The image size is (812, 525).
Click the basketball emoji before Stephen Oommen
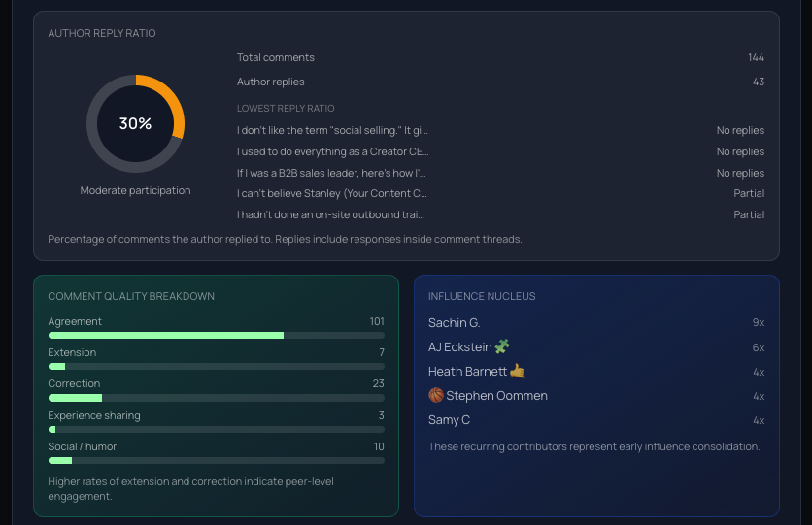pos(436,395)
